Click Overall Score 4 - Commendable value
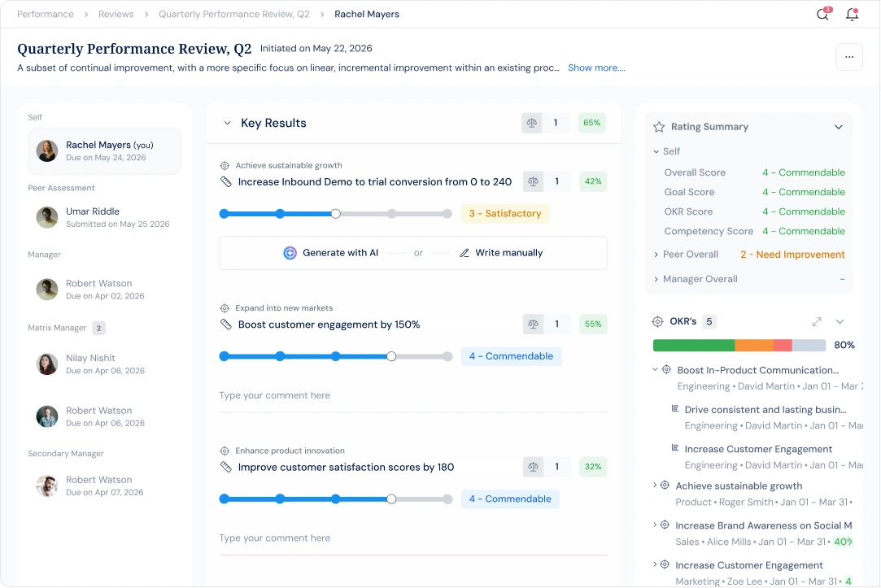Screen dimensions: 881x588 pyautogui.click(x=804, y=172)
